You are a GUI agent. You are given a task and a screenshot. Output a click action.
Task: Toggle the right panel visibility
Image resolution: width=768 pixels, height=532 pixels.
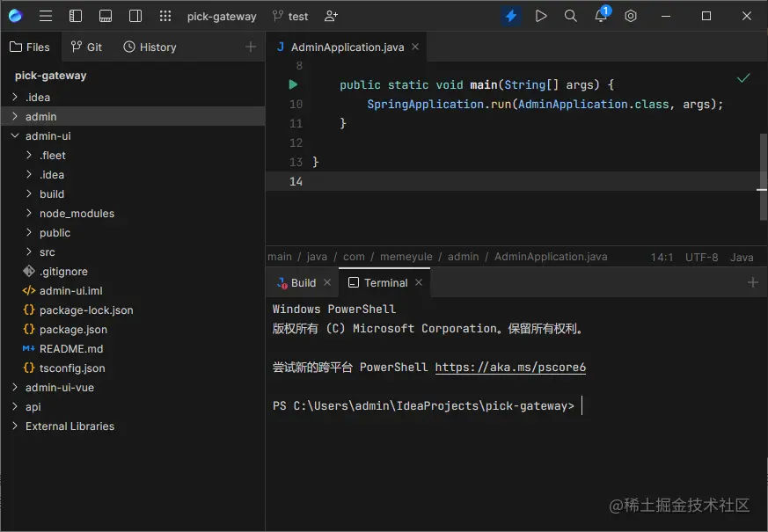[x=135, y=16]
